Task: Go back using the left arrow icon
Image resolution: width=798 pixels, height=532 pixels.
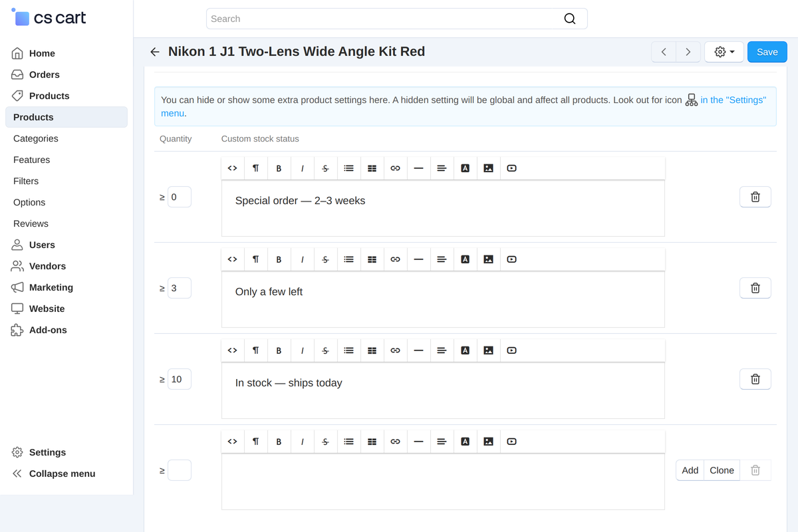Action: click(x=155, y=52)
